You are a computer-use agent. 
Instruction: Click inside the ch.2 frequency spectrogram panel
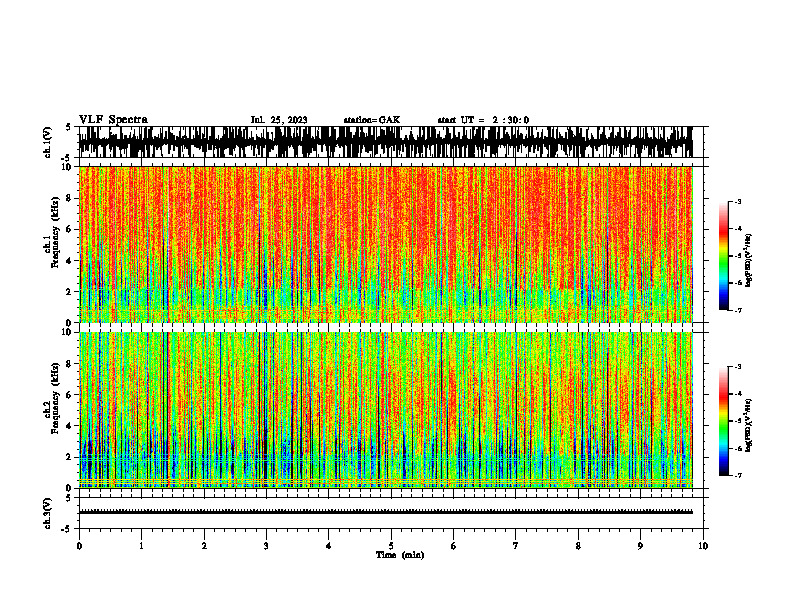(x=385, y=410)
